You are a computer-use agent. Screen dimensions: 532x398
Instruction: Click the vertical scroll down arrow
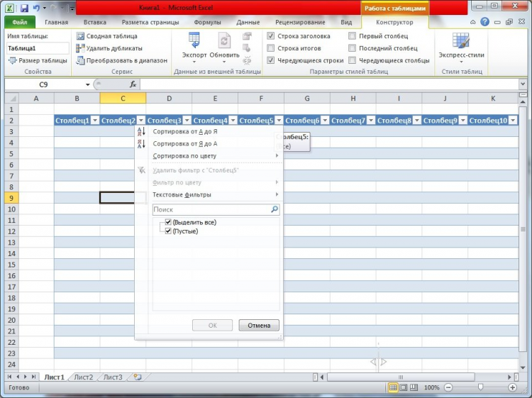523,367
